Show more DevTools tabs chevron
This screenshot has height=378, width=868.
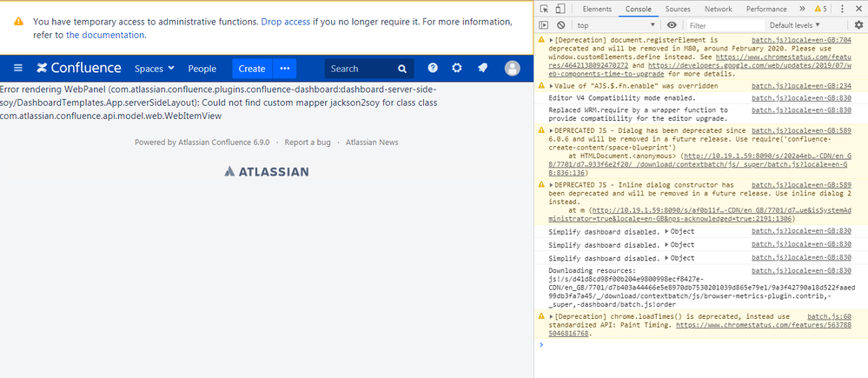[x=802, y=9]
